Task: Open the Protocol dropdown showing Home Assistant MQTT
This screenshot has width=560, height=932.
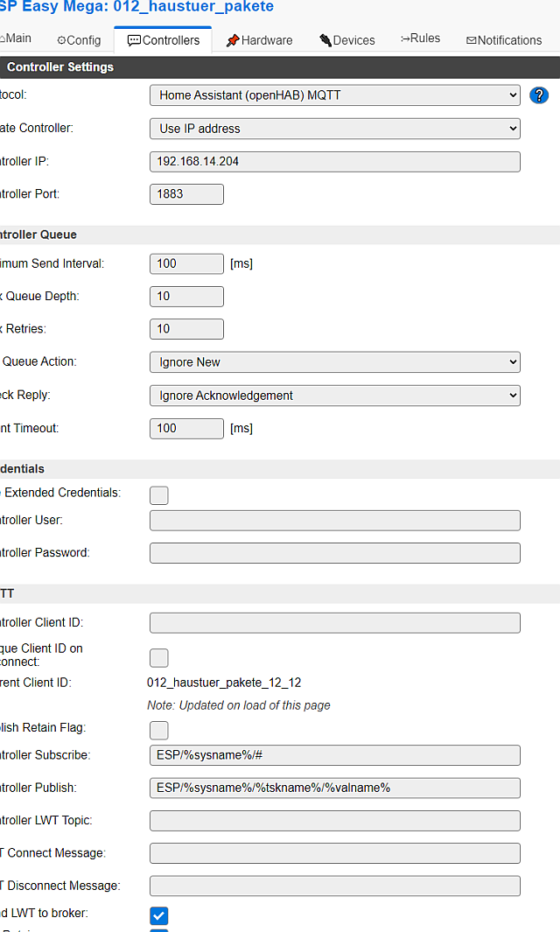Action: pos(335,95)
